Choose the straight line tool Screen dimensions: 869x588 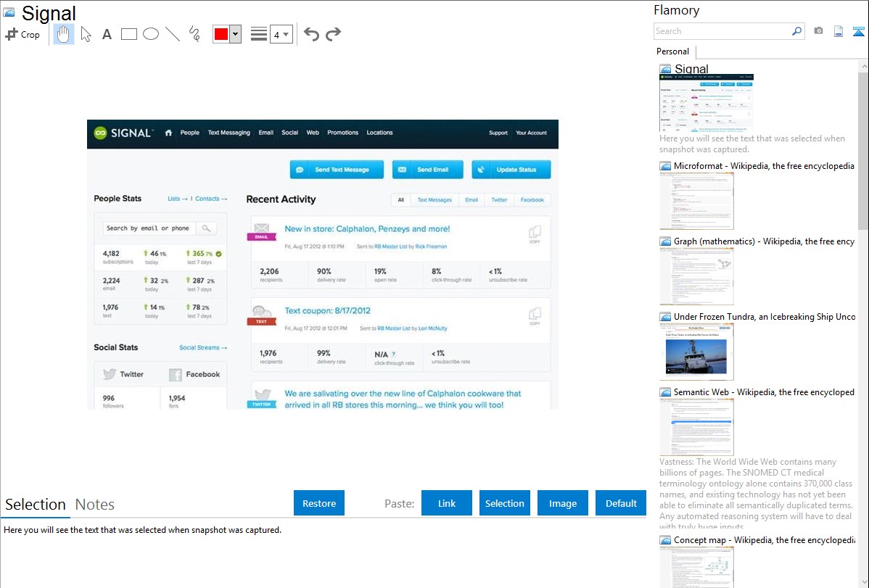[173, 34]
